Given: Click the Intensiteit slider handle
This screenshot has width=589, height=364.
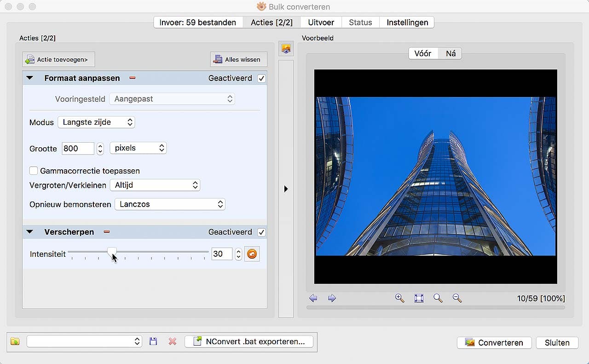Looking at the screenshot, I should click(x=112, y=252).
